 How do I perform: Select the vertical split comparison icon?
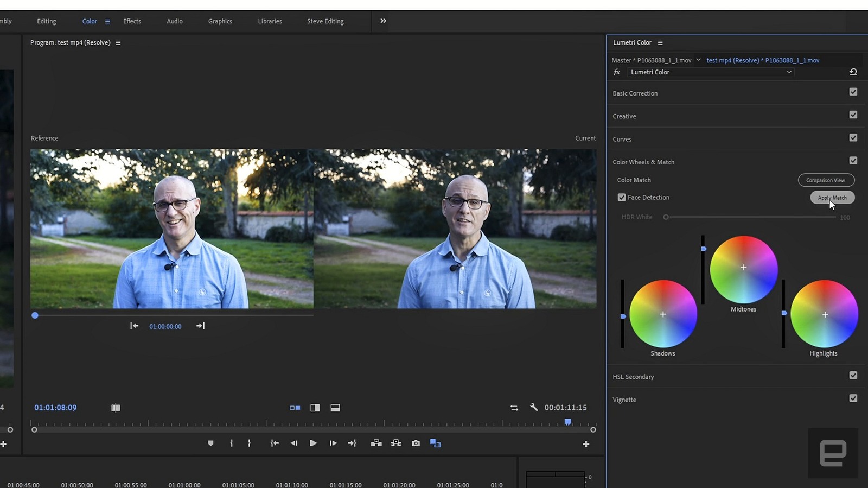tap(315, 408)
